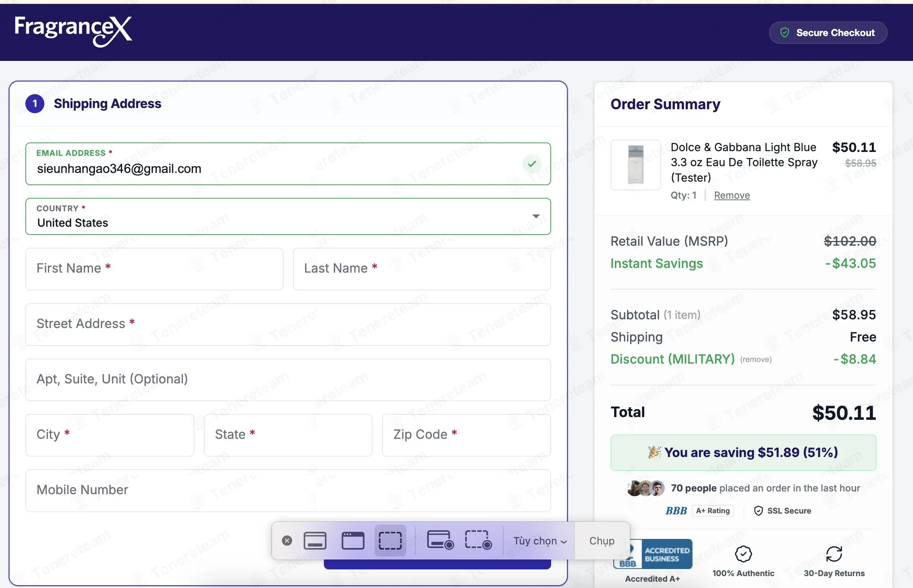Viewport: 913px width, 588px height.
Task: Expand the Country dropdown arrow
Action: tap(536, 216)
